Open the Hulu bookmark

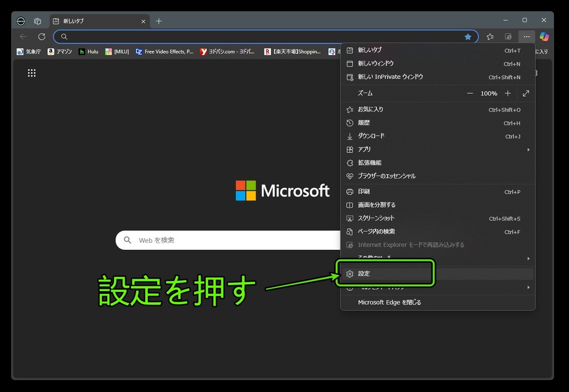click(88, 52)
